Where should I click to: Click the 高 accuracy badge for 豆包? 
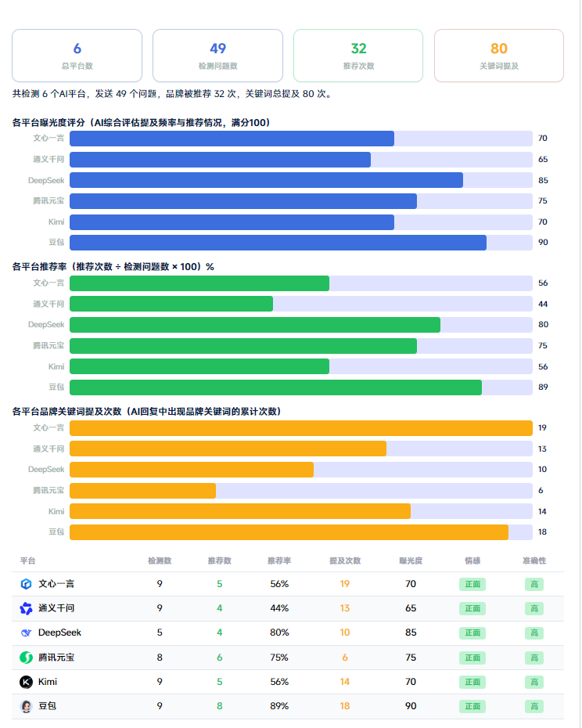(534, 706)
